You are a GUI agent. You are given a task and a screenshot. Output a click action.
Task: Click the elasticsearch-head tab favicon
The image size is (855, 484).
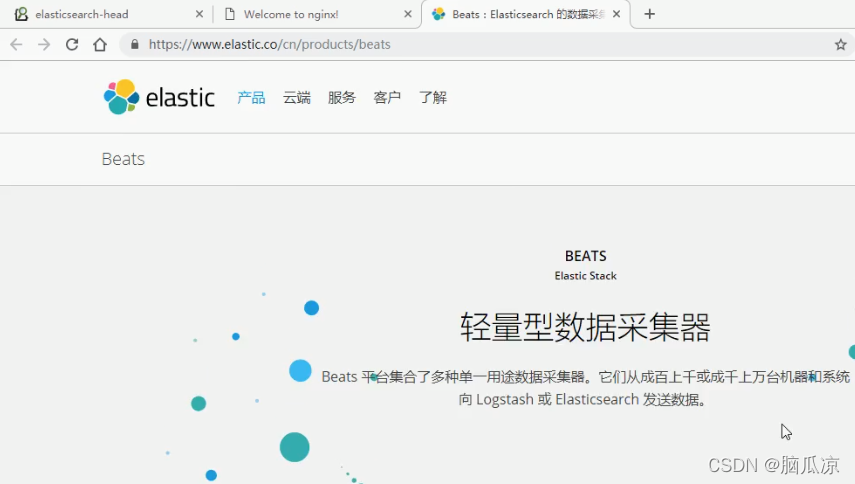click(x=21, y=14)
